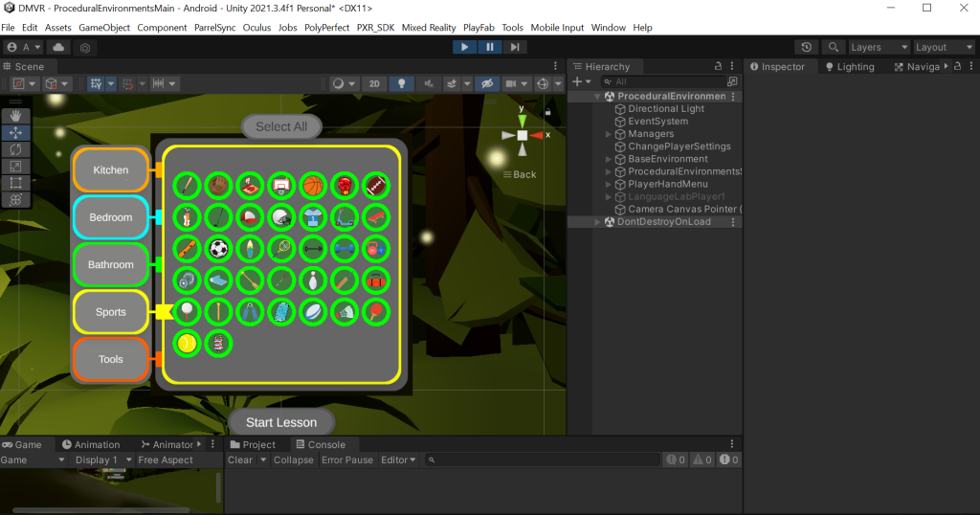The image size is (980, 515).
Task: Toggle scene lighting bulb
Action: tap(402, 83)
